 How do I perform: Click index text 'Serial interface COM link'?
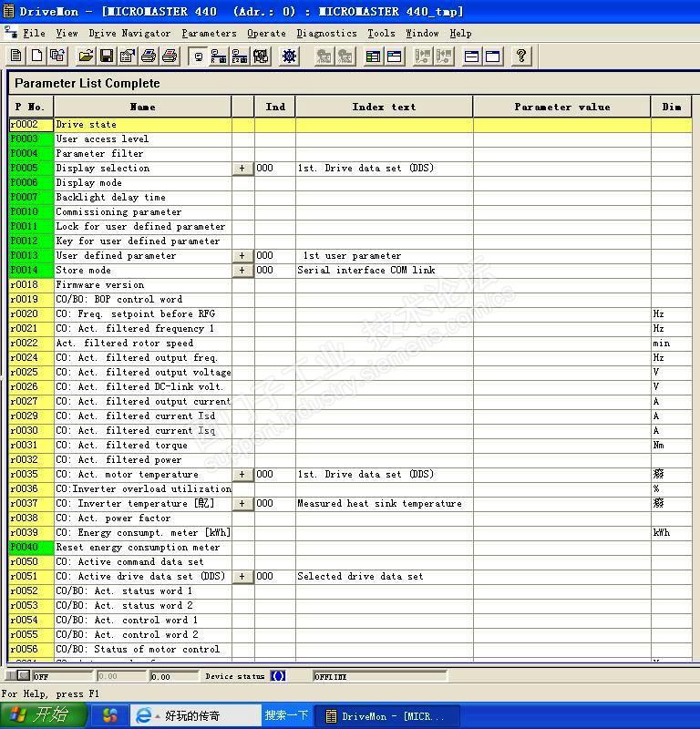coord(366,270)
